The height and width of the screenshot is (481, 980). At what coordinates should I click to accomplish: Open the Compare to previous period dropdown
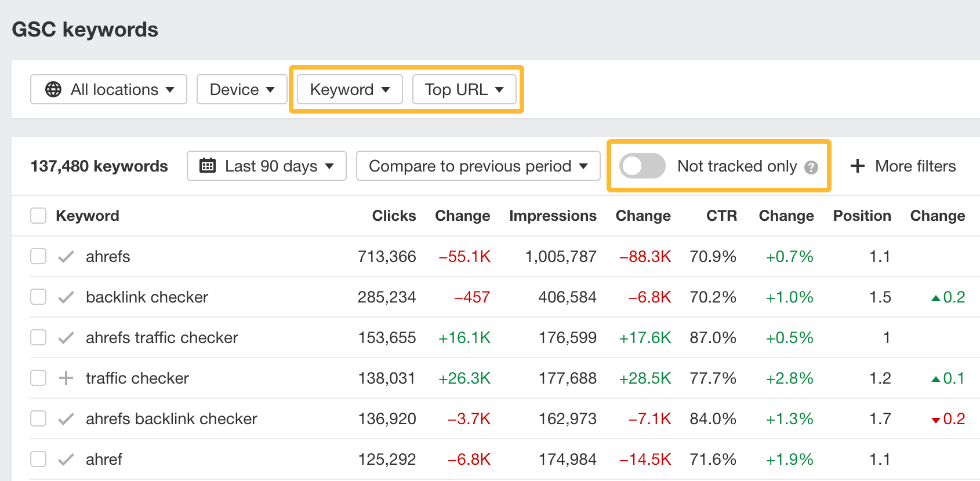click(x=478, y=166)
